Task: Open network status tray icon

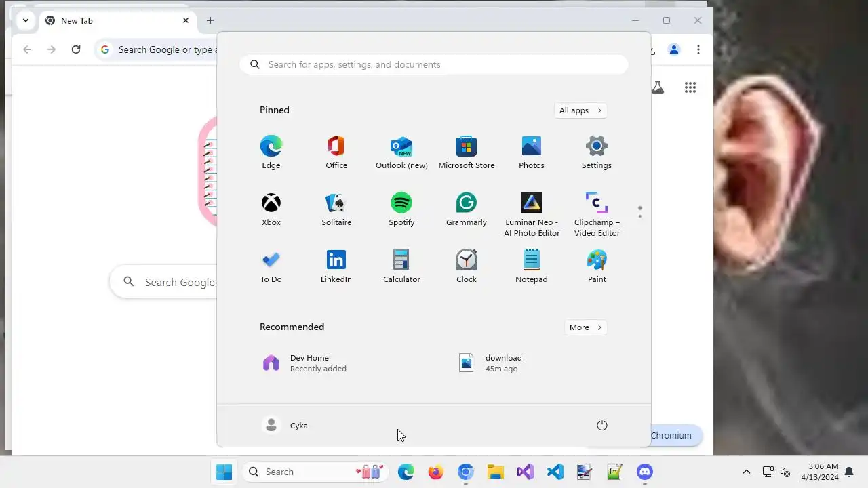Action: click(x=768, y=472)
